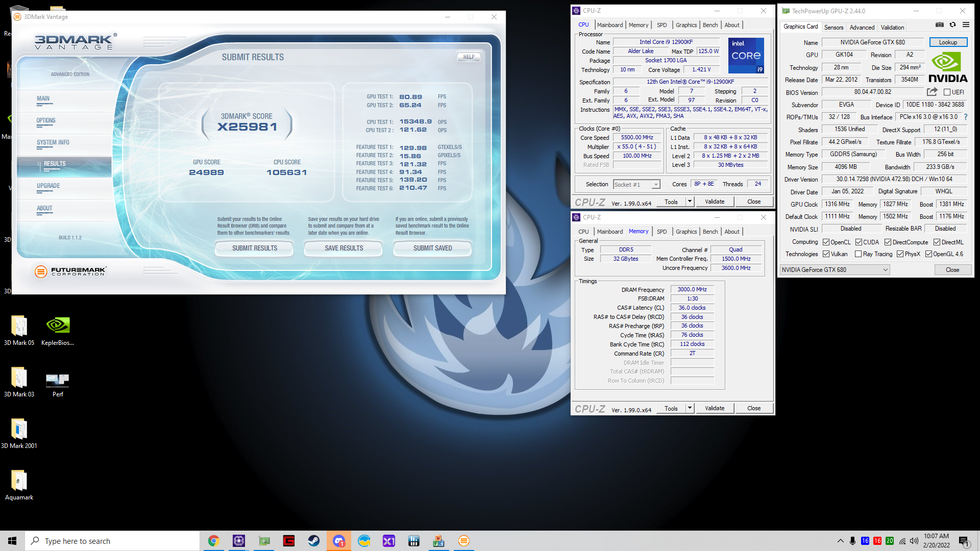Image resolution: width=980 pixels, height=551 pixels.
Task: Click the BIOS export arrow icon in GPU-Z
Action: [932, 92]
